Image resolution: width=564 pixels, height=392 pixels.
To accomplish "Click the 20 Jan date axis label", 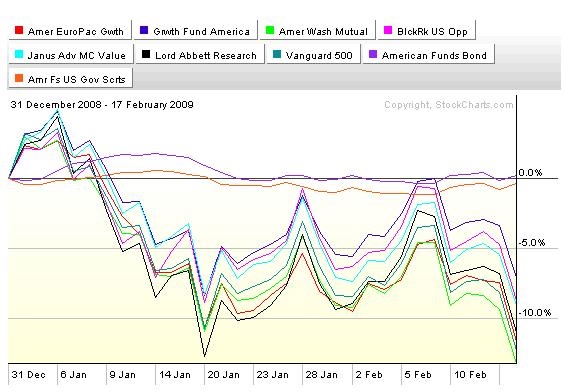I will (223, 375).
